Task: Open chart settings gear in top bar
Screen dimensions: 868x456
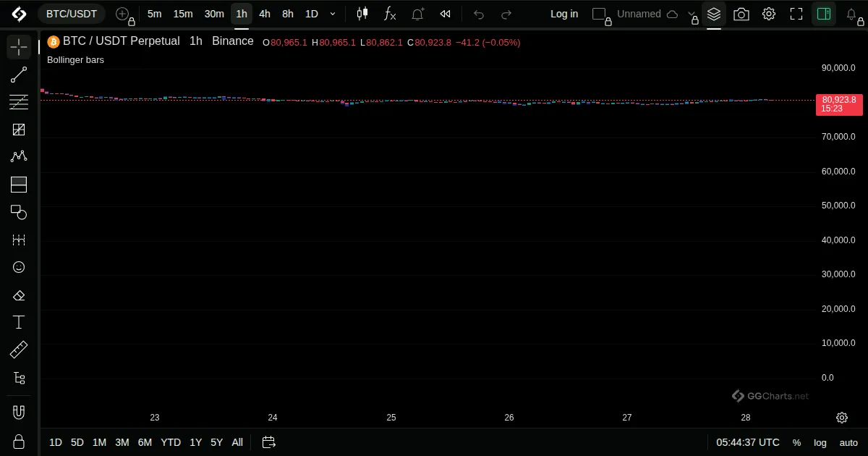Action: click(769, 14)
